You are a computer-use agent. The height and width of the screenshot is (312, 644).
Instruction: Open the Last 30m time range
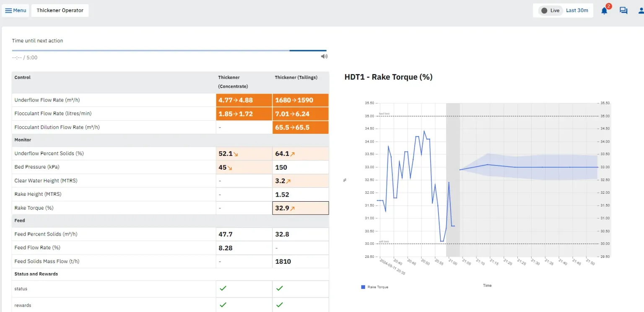coord(577,10)
